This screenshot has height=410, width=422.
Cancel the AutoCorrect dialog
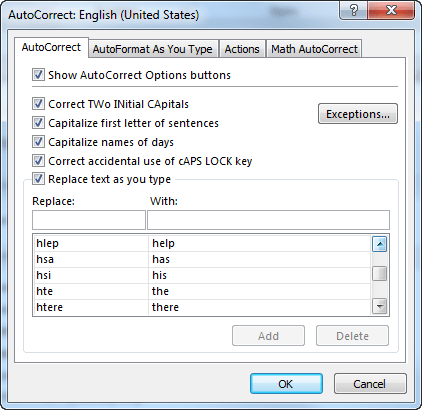coord(370,384)
